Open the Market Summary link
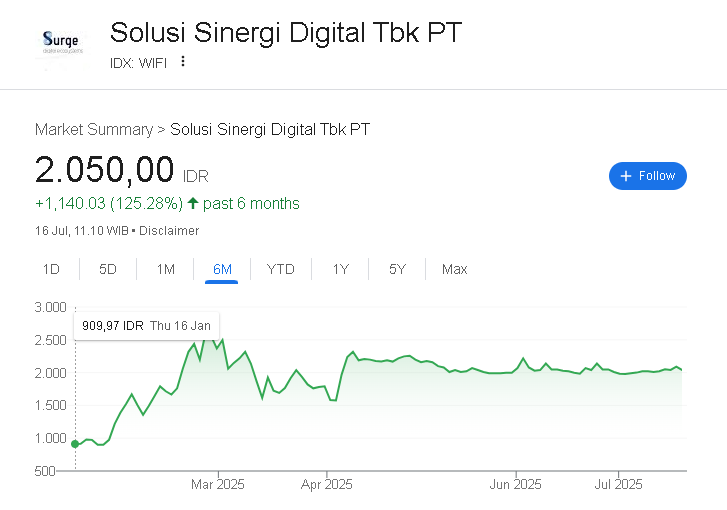The height and width of the screenshot is (510, 727). [93, 129]
